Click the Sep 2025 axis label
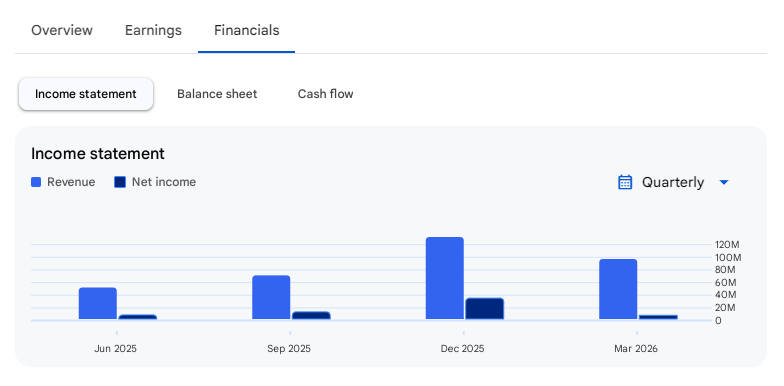 tap(288, 348)
